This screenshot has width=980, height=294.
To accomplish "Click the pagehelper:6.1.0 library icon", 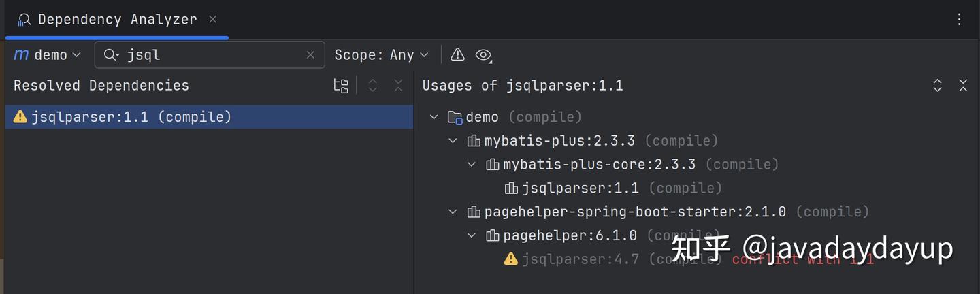I will (x=493, y=235).
